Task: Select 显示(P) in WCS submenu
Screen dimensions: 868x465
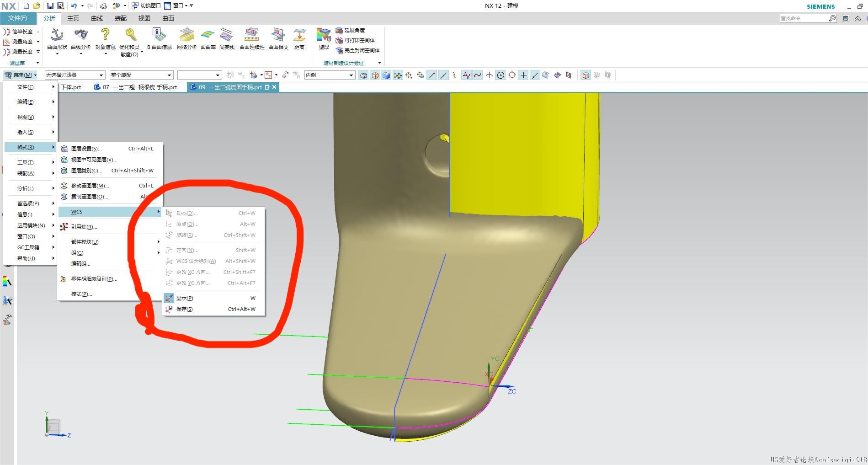Action: (213, 298)
